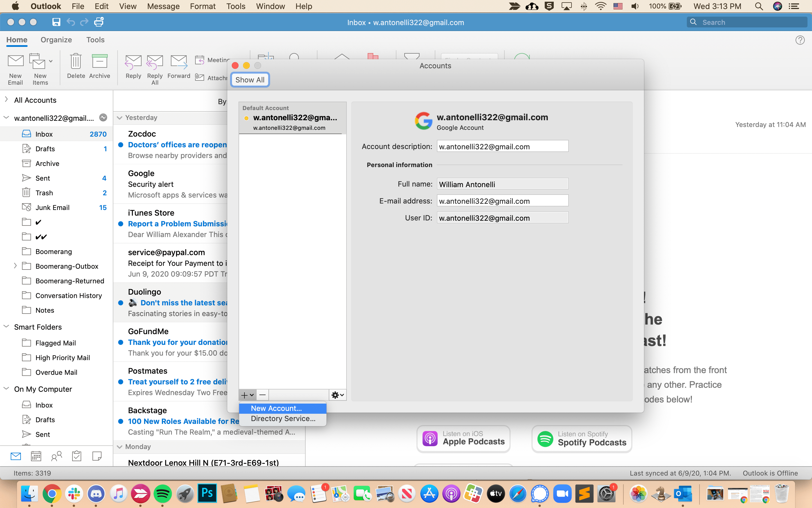812x508 pixels.
Task: Expand All Accounts in sidebar
Action: coord(6,99)
